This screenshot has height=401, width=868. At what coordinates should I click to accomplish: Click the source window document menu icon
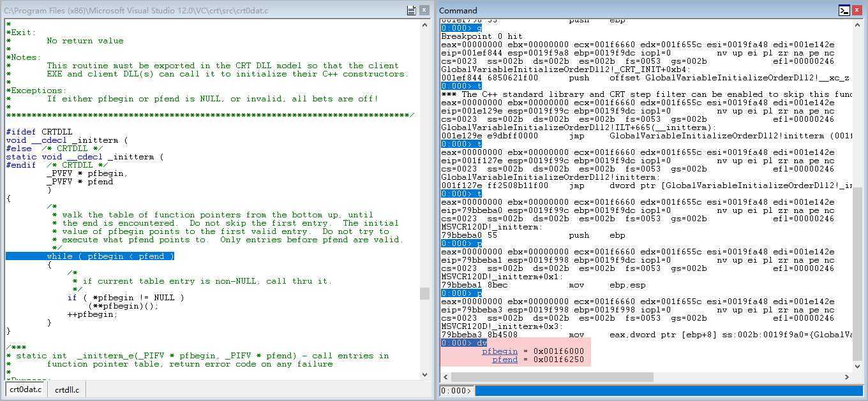(x=412, y=10)
